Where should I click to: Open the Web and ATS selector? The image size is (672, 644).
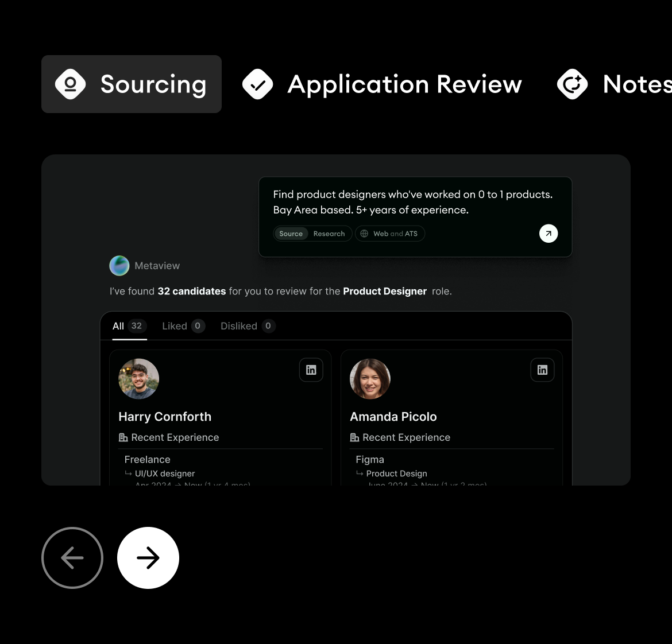pos(389,234)
